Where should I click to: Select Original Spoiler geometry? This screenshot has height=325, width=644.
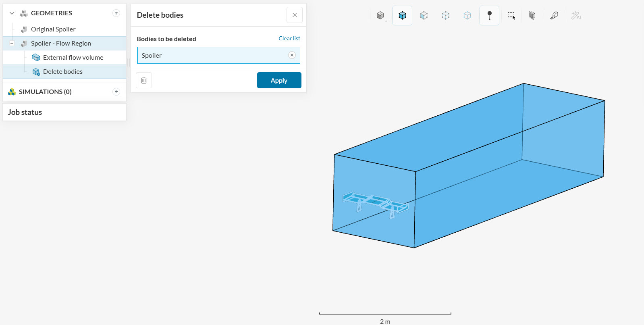point(53,29)
